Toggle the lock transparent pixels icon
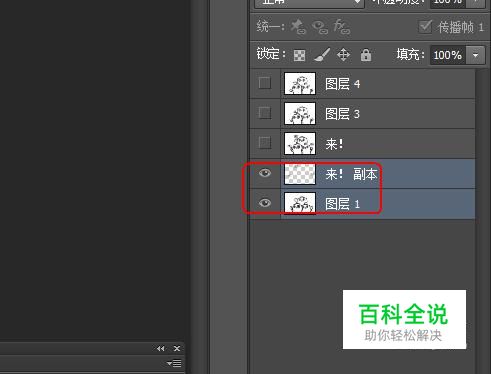491x374 pixels. click(299, 55)
